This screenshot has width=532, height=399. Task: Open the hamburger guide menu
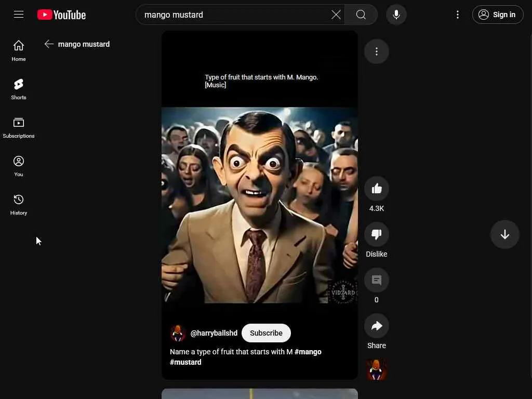point(19,15)
